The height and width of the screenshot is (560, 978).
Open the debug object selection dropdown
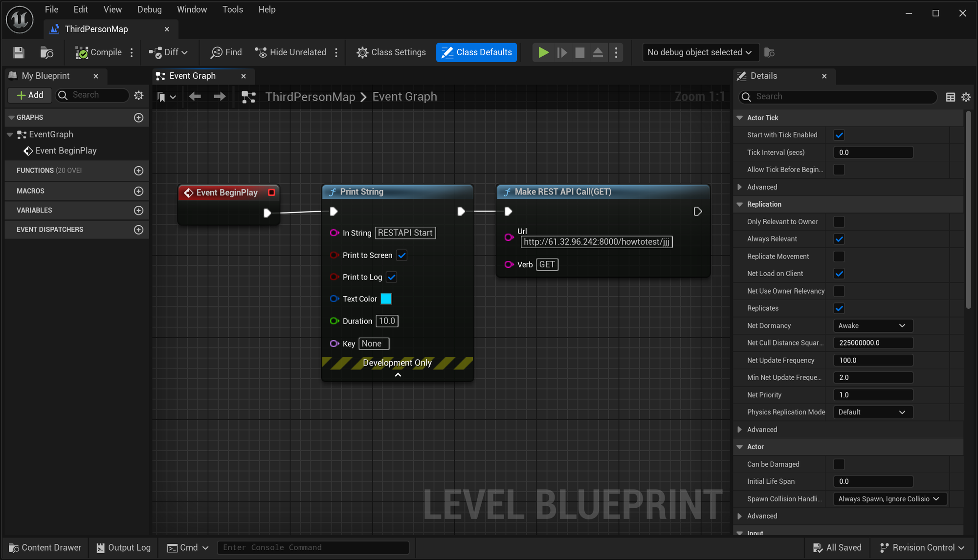click(x=700, y=52)
